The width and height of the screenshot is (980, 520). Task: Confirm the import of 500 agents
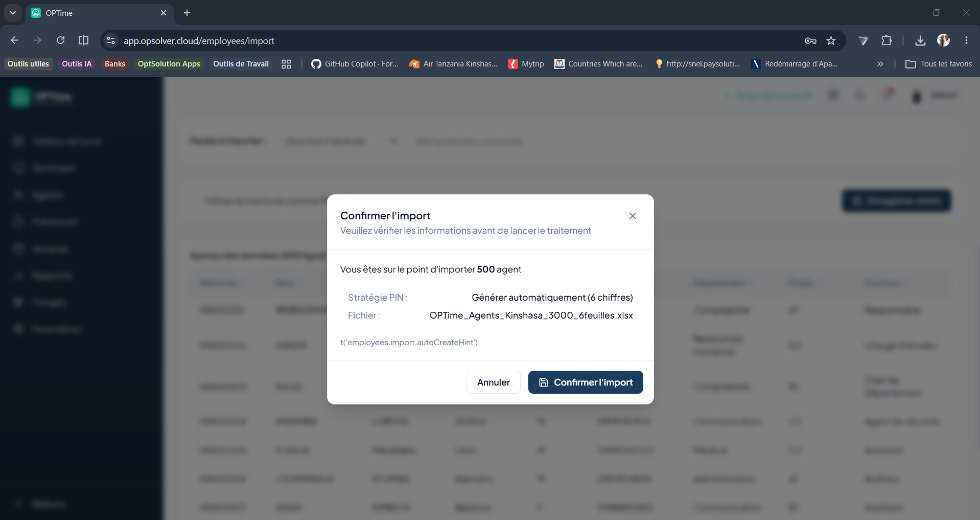[x=586, y=382]
